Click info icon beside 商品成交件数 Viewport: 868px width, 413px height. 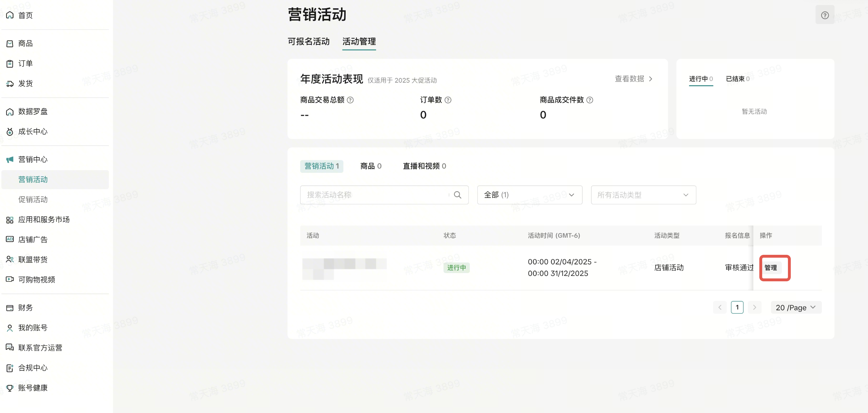coord(590,100)
